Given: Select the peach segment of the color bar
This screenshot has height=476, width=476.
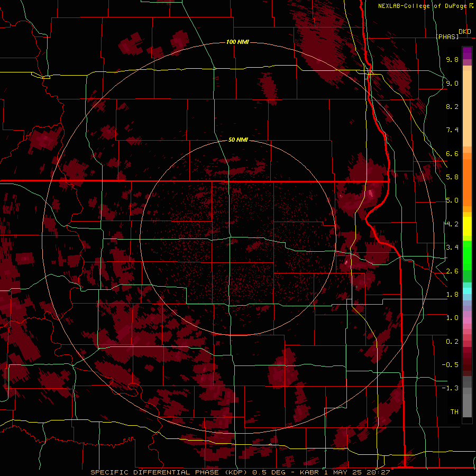Looking at the screenshot, I should click(x=467, y=108).
